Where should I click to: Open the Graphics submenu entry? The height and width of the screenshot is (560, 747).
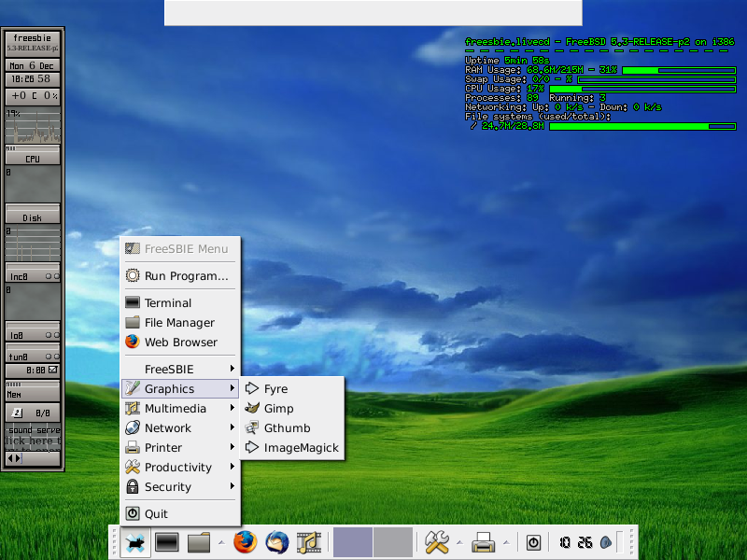point(180,388)
